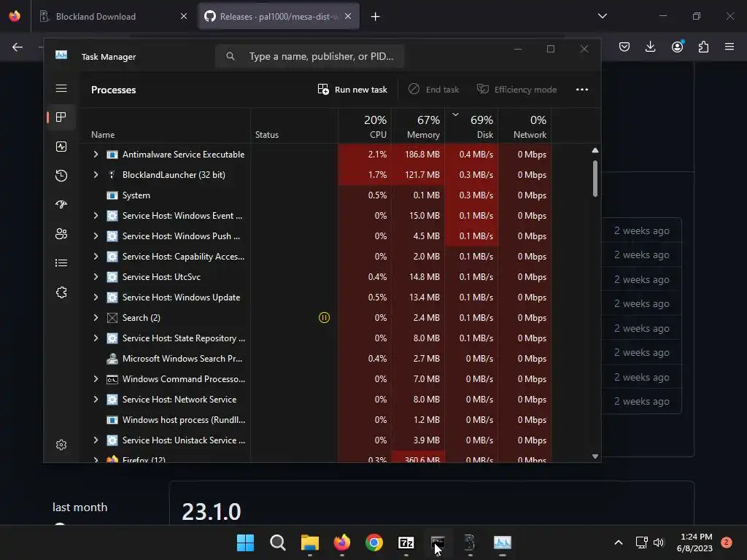The width and height of the screenshot is (747, 560).
Task: Switch to Releases pal1000/mesa-dist tab
Action: coord(279,16)
